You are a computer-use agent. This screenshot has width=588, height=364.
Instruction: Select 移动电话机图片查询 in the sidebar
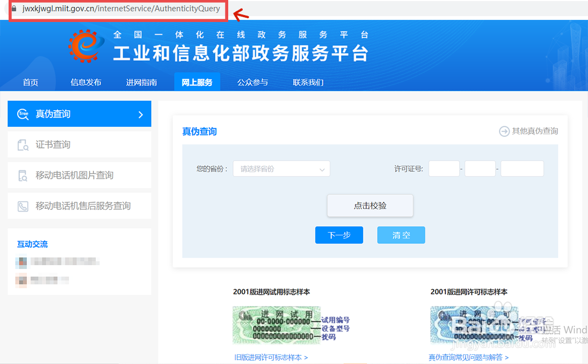(x=79, y=175)
